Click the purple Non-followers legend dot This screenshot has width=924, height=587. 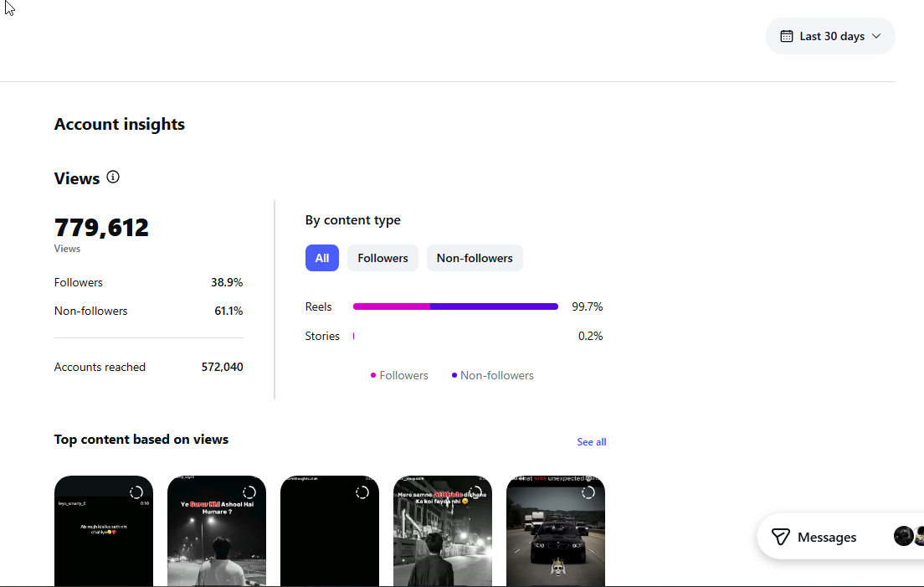[454, 375]
